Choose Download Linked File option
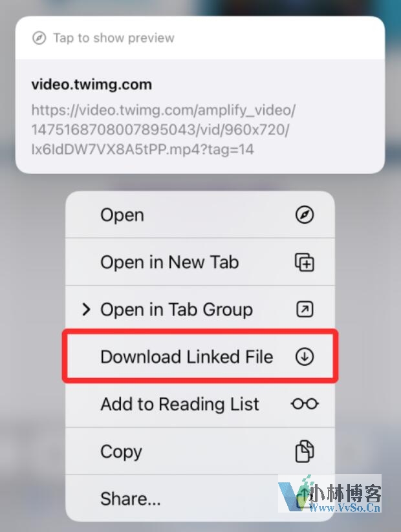 (x=200, y=357)
